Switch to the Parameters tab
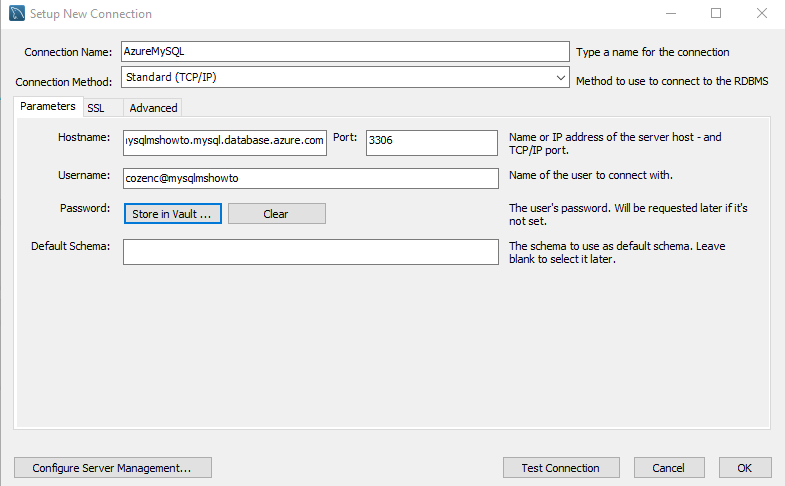 48,107
